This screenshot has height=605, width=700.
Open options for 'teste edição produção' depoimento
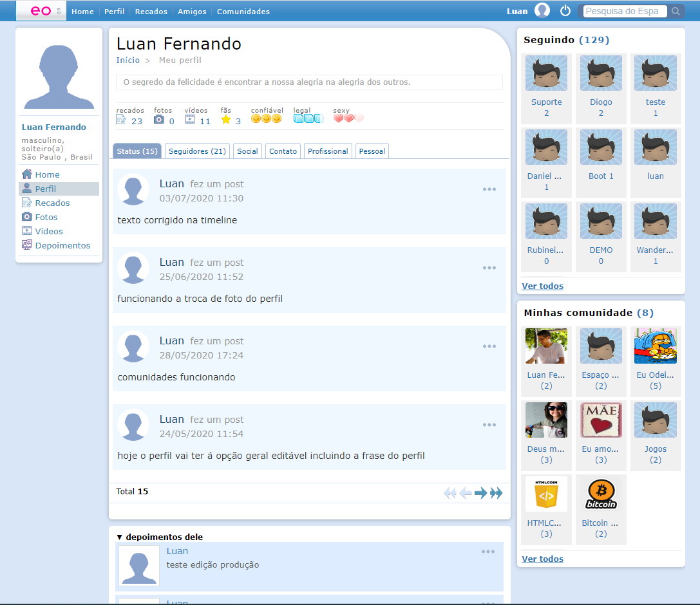[488, 552]
